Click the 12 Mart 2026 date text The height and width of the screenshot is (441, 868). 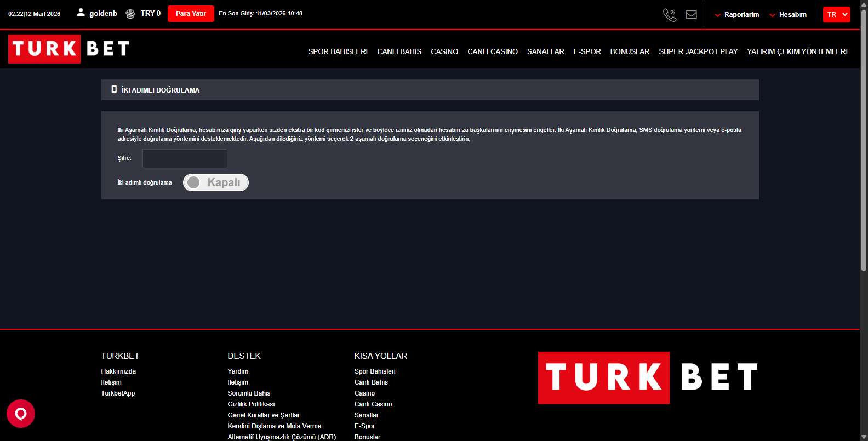click(x=43, y=14)
